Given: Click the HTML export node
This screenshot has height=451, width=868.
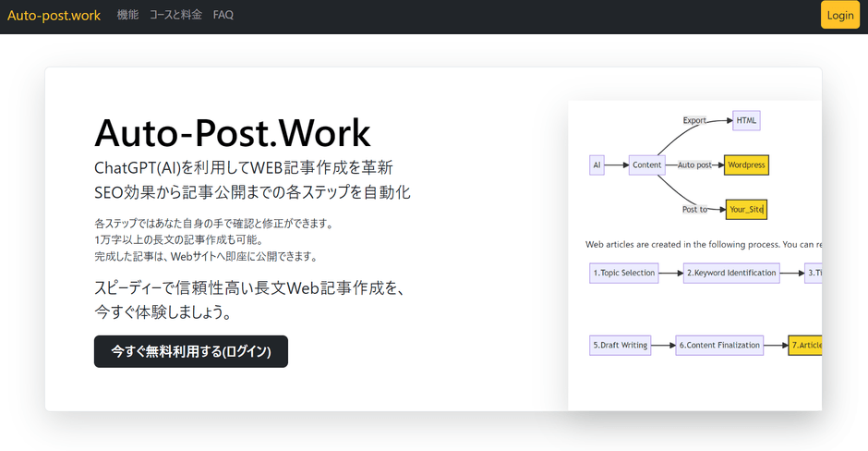Looking at the screenshot, I should tap(746, 120).
